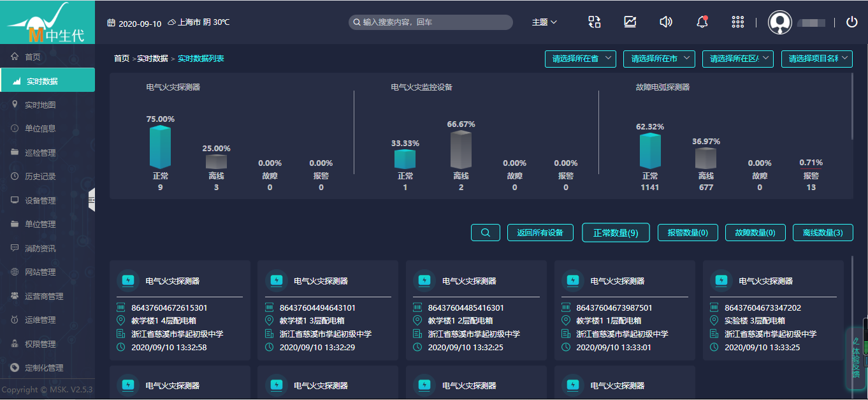868x400 pixels.
Task: Open the user avatar profile
Action: tap(780, 22)
